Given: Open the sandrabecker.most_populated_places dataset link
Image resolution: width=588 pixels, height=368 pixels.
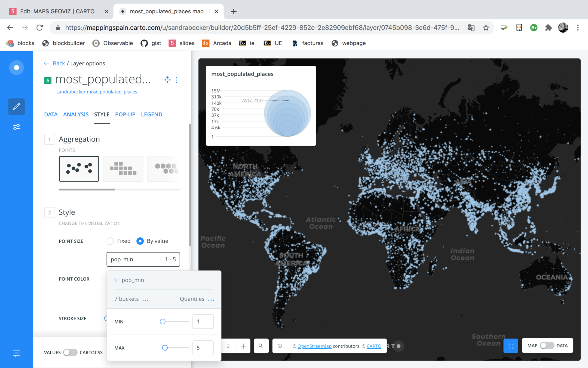Looking at the screenshot, I should click(x=97, y=92).
